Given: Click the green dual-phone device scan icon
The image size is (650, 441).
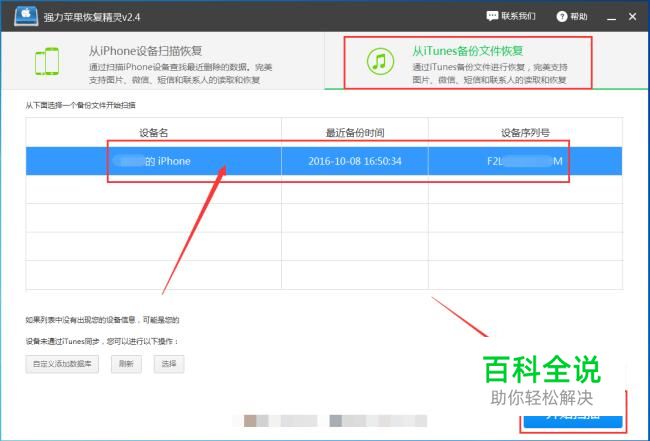Looking at the screenshot, I should point(47,61).
